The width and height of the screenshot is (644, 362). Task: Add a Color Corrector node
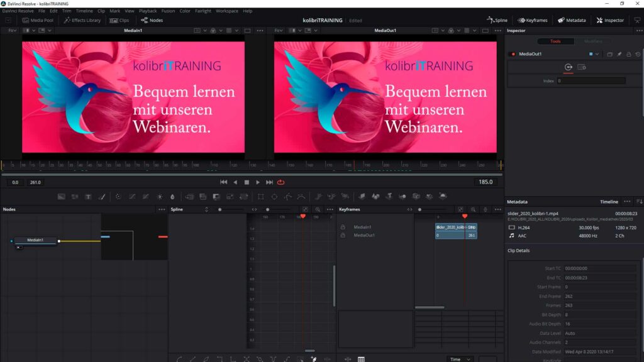click(x=118, y=197)
